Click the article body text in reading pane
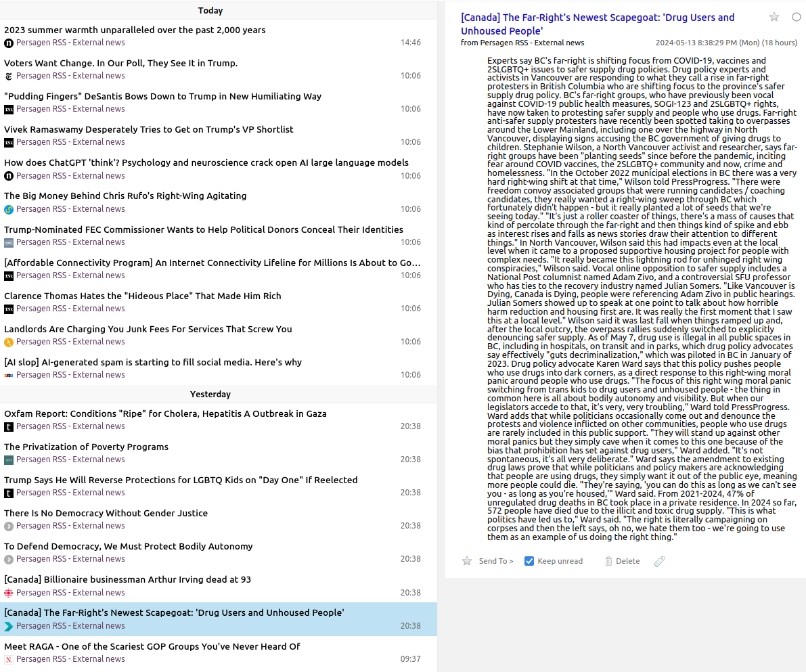This screenshot has height=672, width=806. point(642,298)
